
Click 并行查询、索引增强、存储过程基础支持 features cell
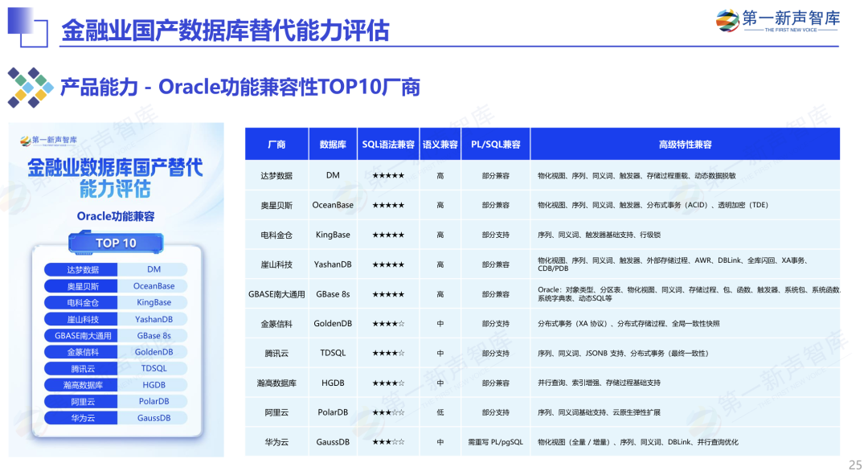pyautogui.click(x=686, y=383)
